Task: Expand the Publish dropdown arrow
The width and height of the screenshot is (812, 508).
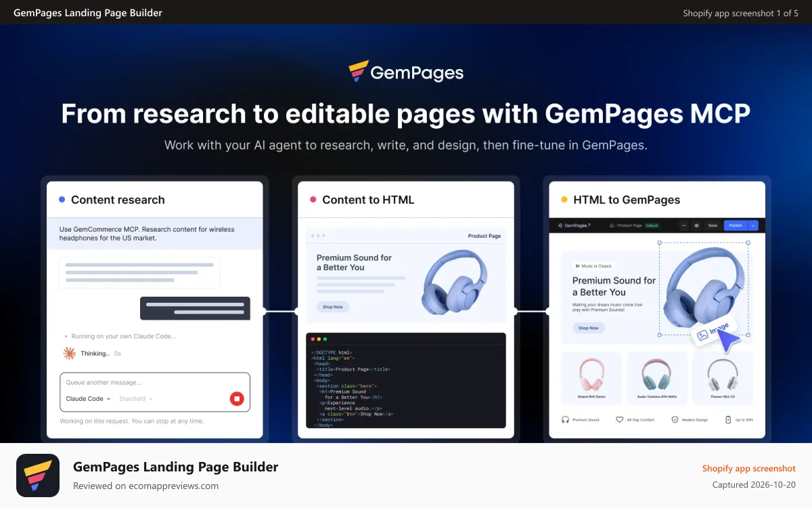Action: pyautogui.click(x=753, y=226)
